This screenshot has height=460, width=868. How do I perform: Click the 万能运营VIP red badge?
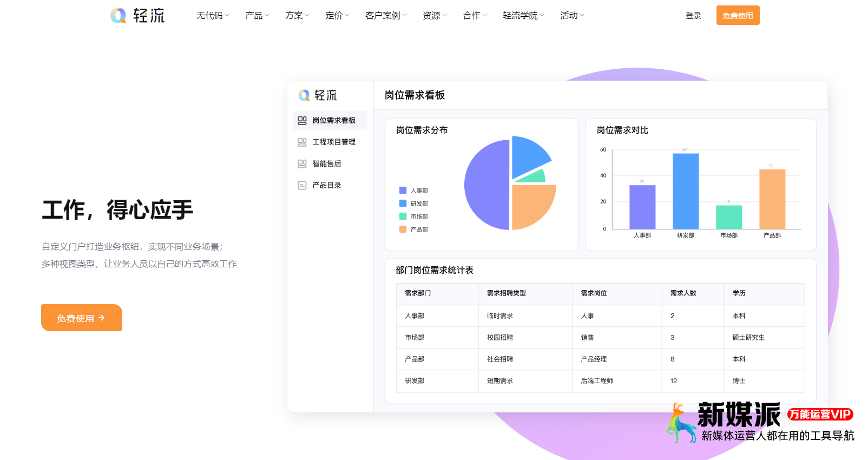pyautogui.click(x=820, y=415)
